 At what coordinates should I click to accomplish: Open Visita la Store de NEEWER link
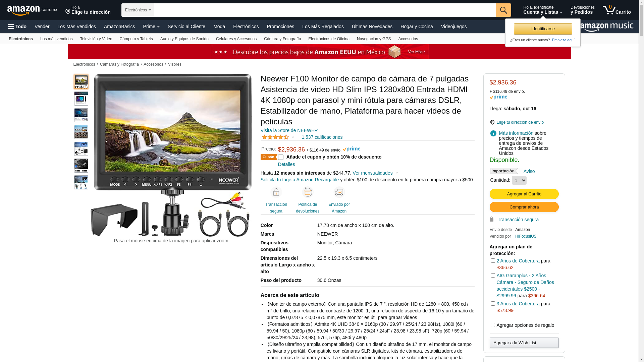[x=289, y=130]
